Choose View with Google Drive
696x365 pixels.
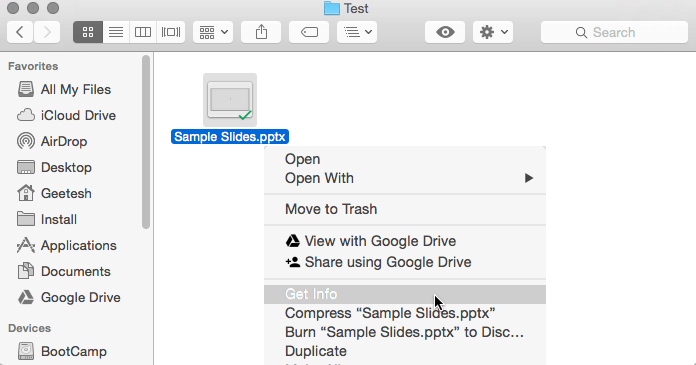coord(405,241)
